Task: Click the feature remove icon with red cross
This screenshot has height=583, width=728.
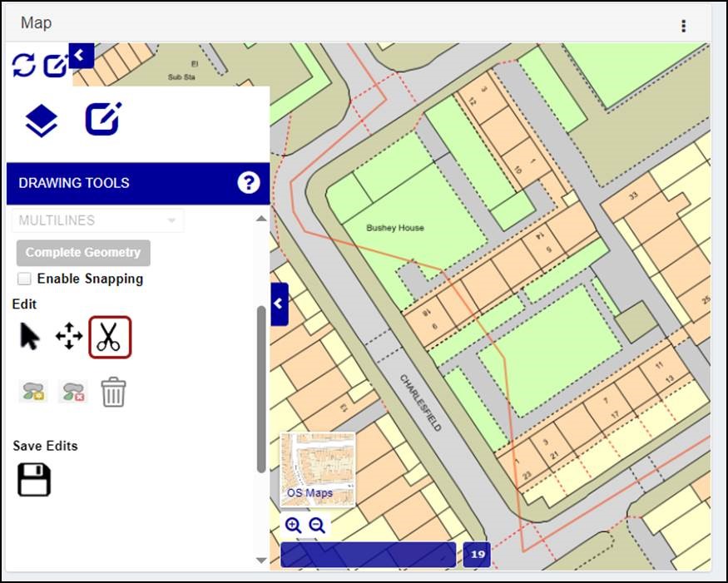Action: click(73, 392)
